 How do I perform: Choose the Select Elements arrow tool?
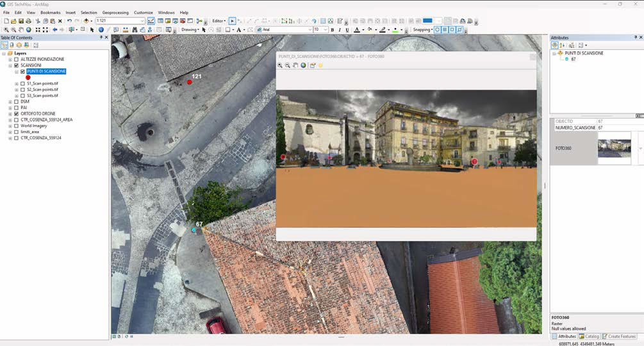tap(92, 30)
